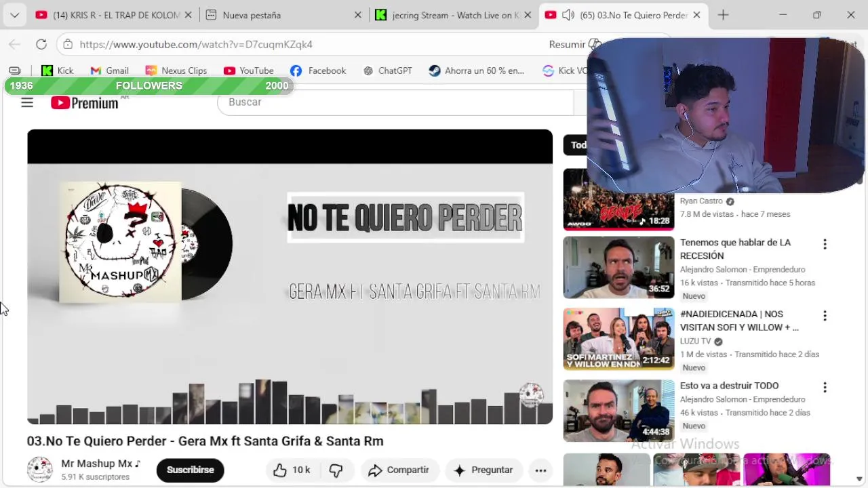
Task: Open the browser tab search dropdown arrow
Action: click(14, 15)
